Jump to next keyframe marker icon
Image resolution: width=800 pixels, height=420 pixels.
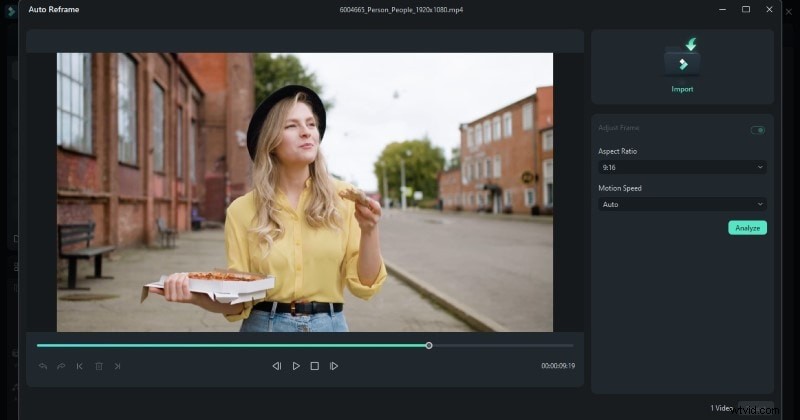[x=117, y=366]
